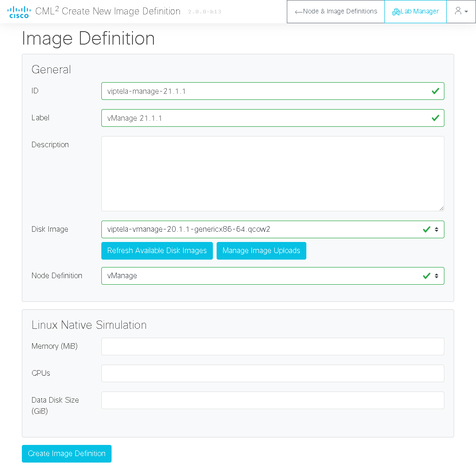
Task: Click the Label input field
Action: 272,118
